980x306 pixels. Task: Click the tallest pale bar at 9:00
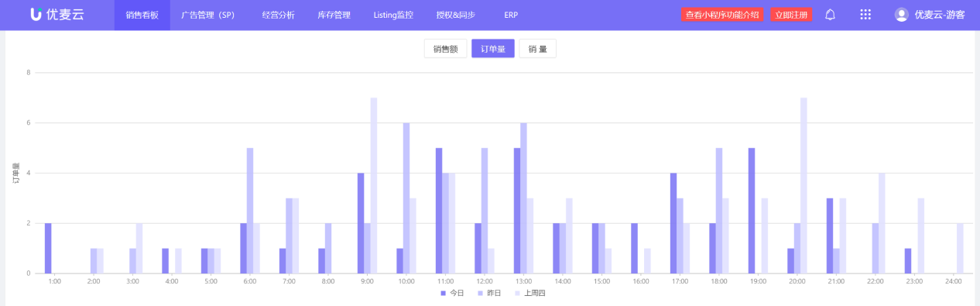pyautogui.click(x=374, y=185)
